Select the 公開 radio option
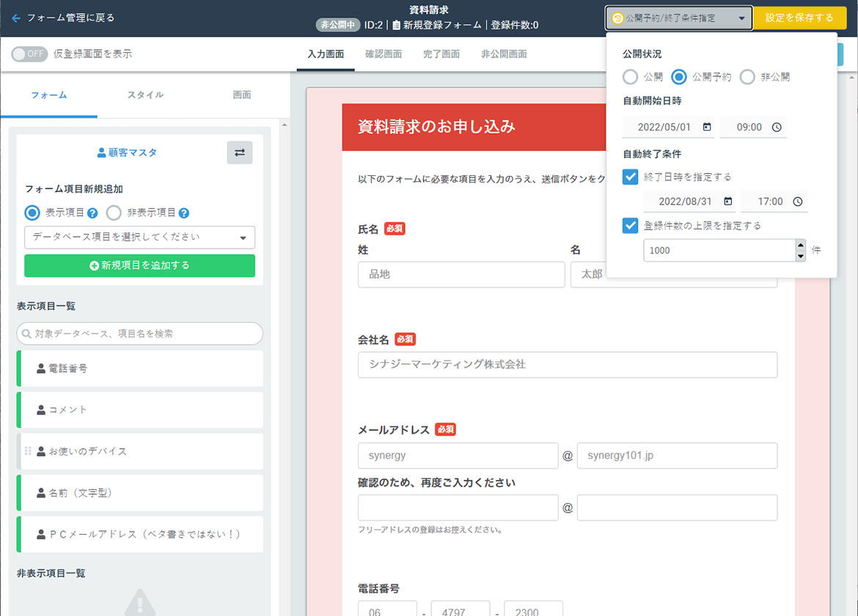The width and height of the screenshot is (858, 616). [631, 77]
